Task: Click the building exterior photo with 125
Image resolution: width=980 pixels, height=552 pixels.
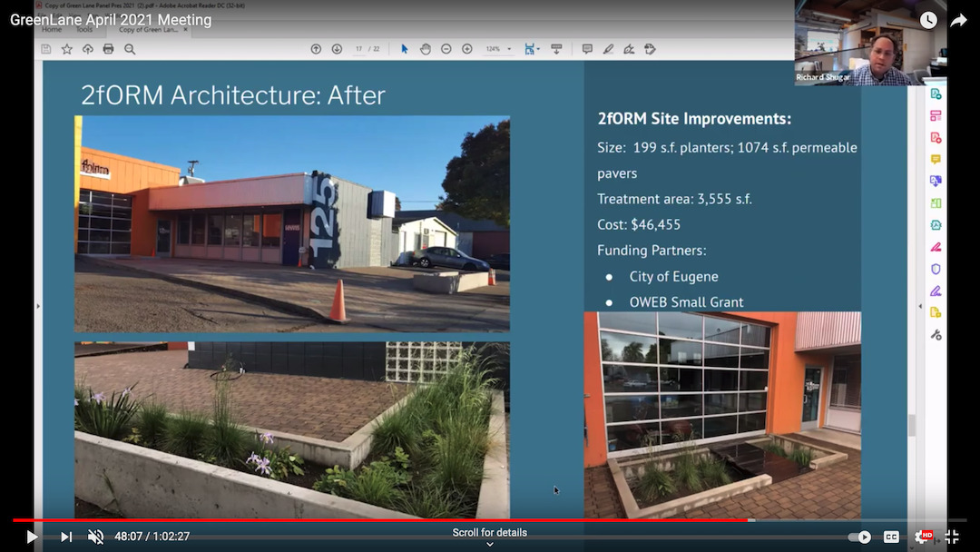Action: 292,224
